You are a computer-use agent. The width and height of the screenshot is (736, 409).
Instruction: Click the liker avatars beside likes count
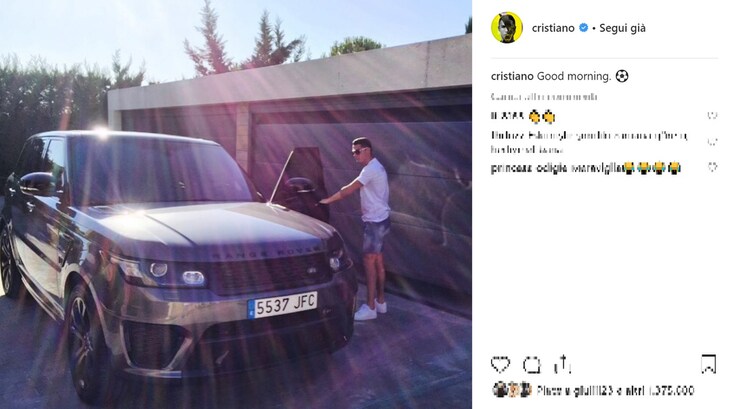tap(512, 390)
